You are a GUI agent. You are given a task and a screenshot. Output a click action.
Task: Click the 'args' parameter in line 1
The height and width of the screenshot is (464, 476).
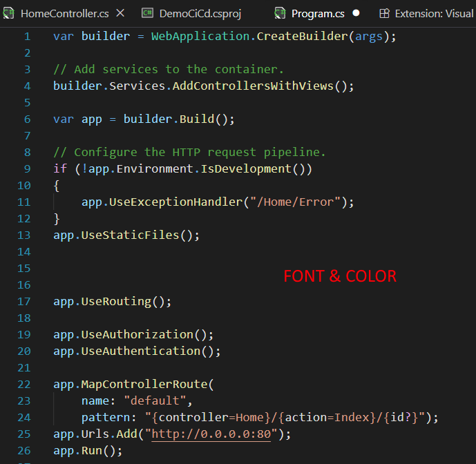(x=369, y=37)
